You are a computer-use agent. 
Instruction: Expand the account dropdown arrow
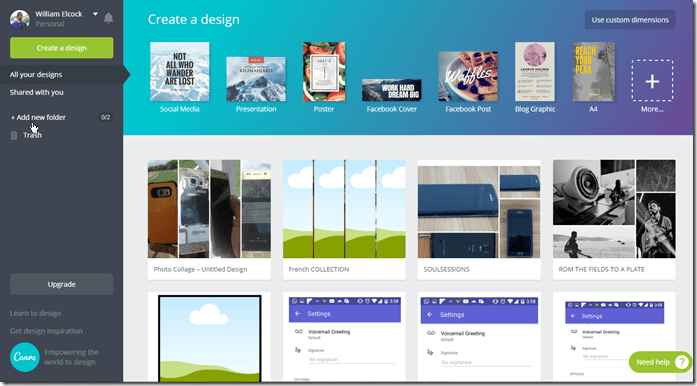pos(95,14)
